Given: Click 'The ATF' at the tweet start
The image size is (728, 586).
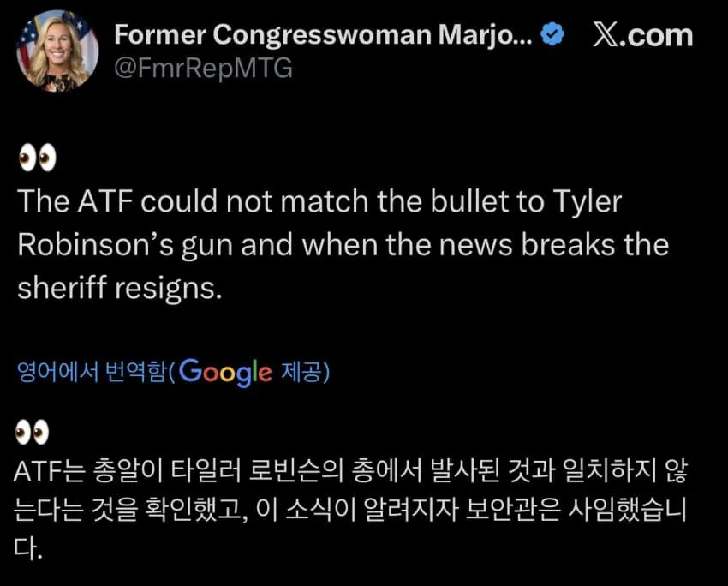Looking at the screenshot, I should tap(75, 202).
